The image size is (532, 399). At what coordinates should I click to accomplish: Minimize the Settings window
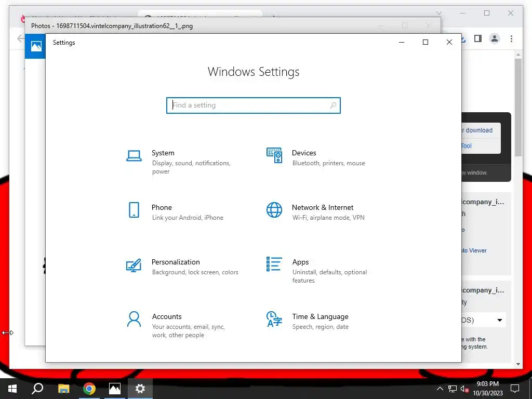click(402, 42)
